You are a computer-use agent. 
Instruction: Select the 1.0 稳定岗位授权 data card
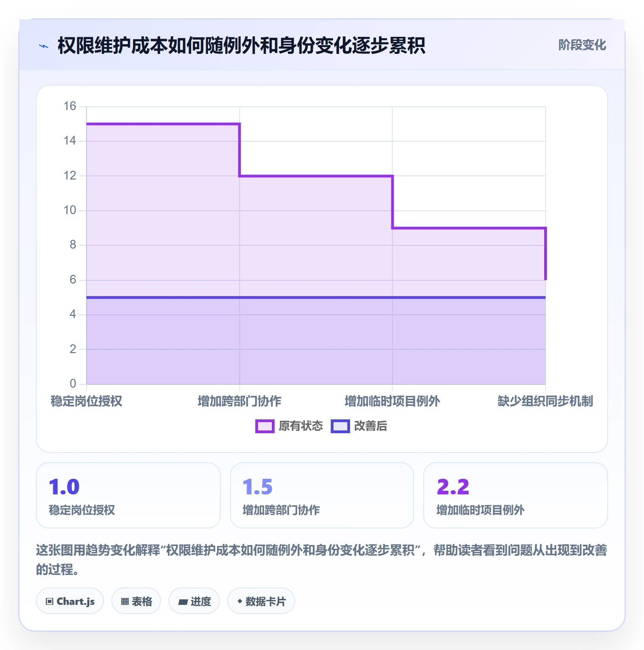pyautogui.click(x=128, y=495)
